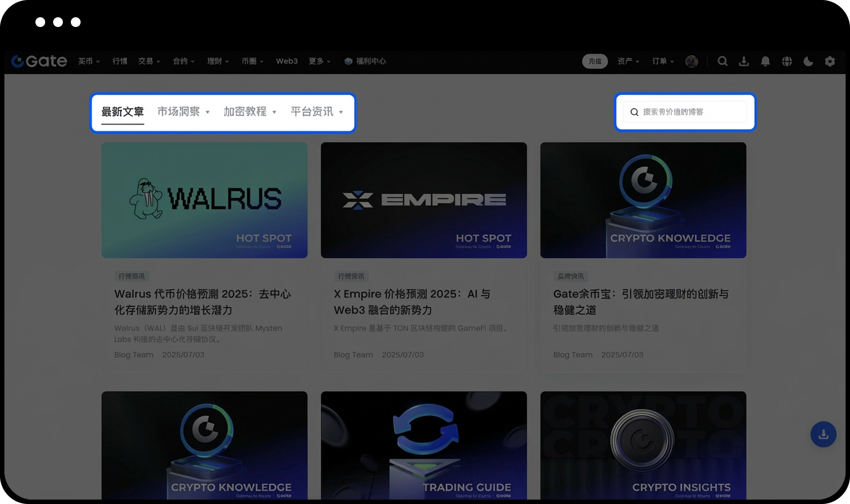Expand the 市场洞察 dropdown
The height and width of the screenshot is (504, 850).
tap(183, 112)
